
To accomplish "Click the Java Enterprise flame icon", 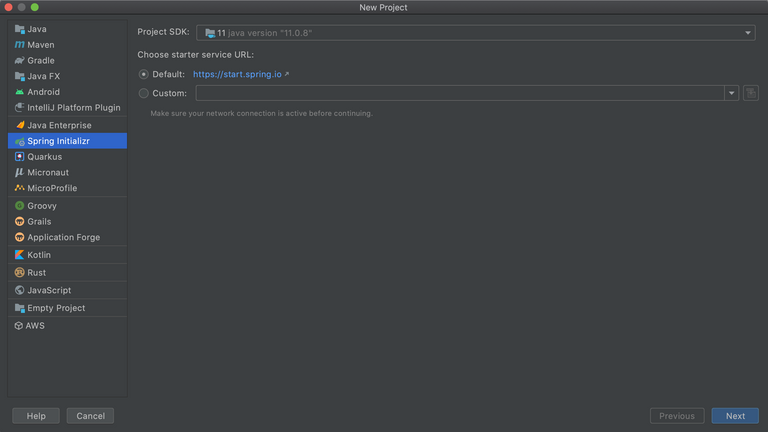I will click(x=20, y=125).
